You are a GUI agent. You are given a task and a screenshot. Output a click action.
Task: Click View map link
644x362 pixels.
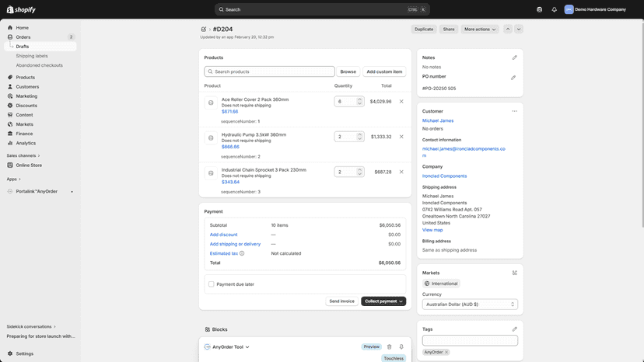pyautogui.click(x=432, y=230)
